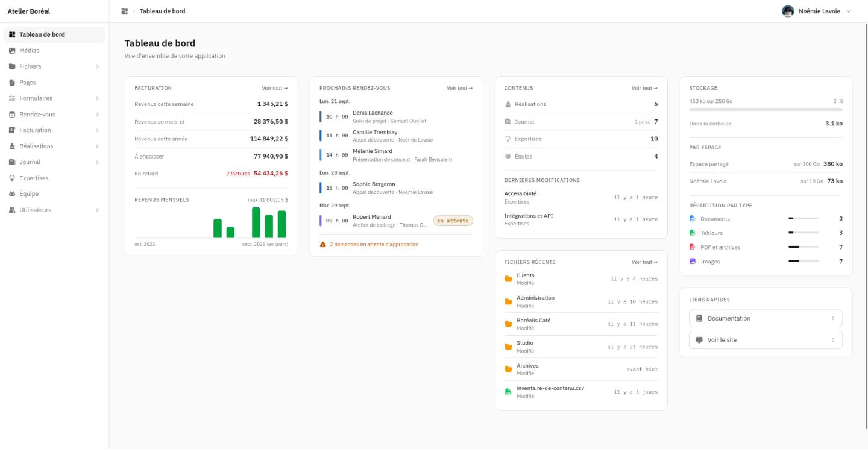Viewport: 868px width, 449px height.
Task: Click the Expertises lightbulb icon in sidebar
Action: pyautogui.click(x=12, y=178)
